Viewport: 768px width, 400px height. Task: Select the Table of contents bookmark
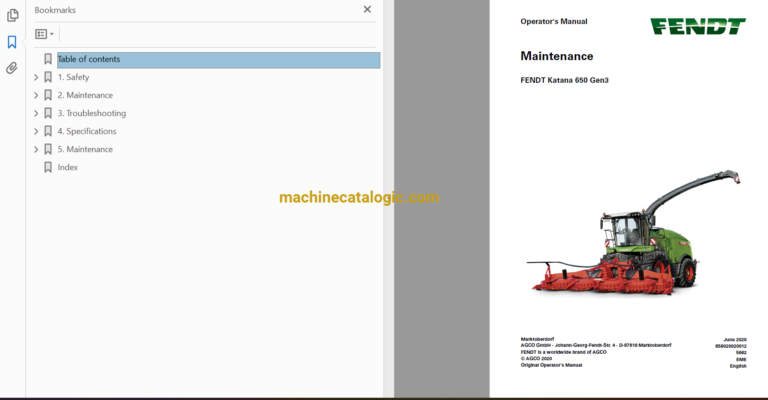point(218,60)
